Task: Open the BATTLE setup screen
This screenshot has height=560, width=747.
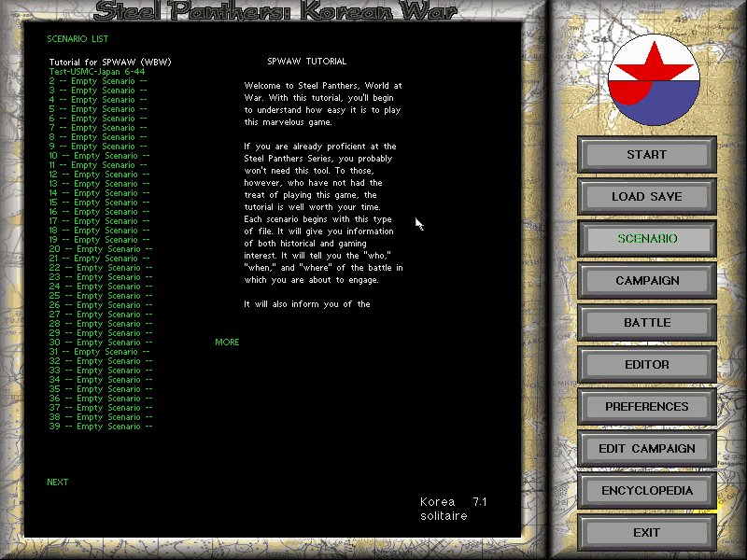Action: (x=647, y=322)
